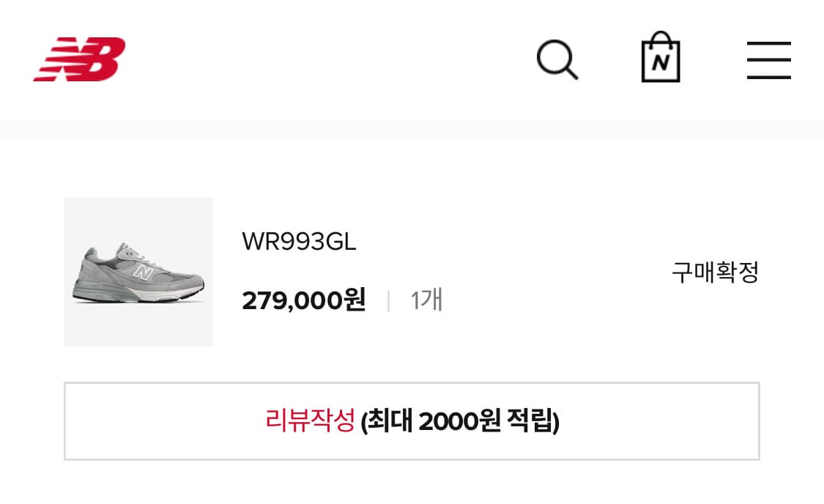Screen dimensions: 824x504
Task: Open navigation via the triple-line icon
Action: click(768, 62)
